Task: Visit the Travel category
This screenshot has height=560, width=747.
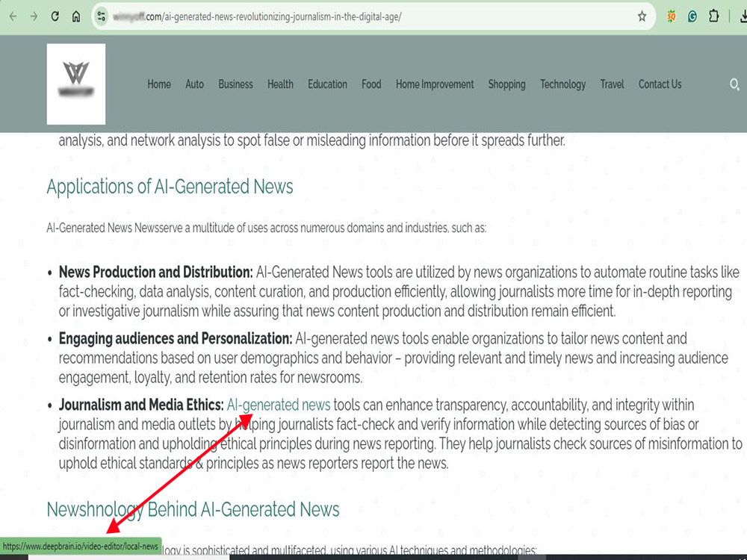Action: point(612,84)
